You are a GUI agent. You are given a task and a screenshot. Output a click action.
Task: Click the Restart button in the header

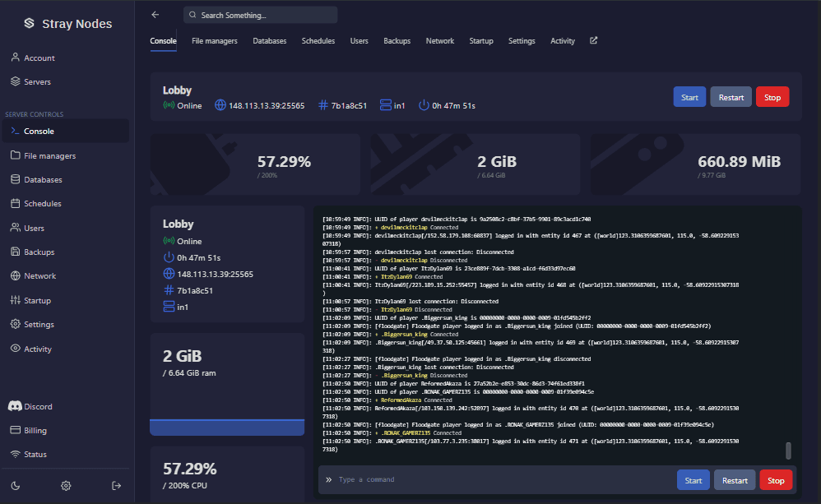pos(731,97)
